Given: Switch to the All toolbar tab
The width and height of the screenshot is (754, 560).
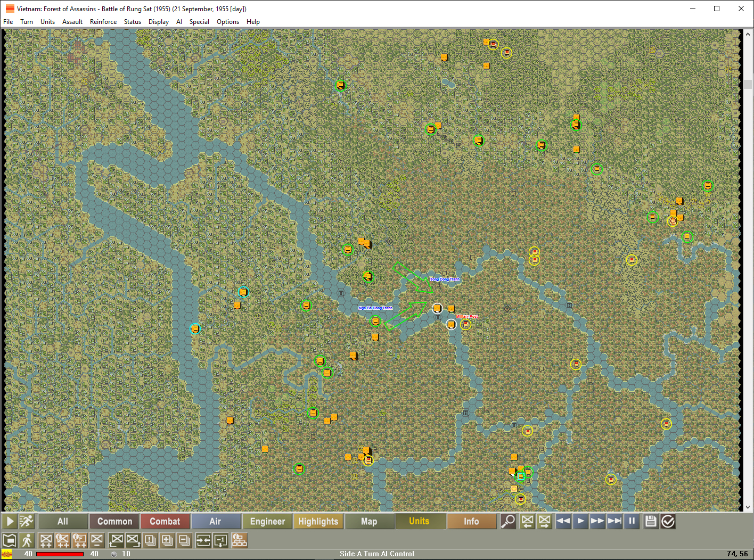Looking at the screenshot, I should (63, 521).
